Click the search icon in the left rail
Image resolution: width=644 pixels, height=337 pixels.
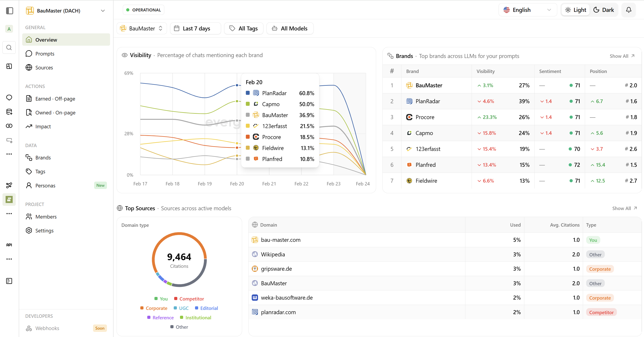tap(9, 47)
